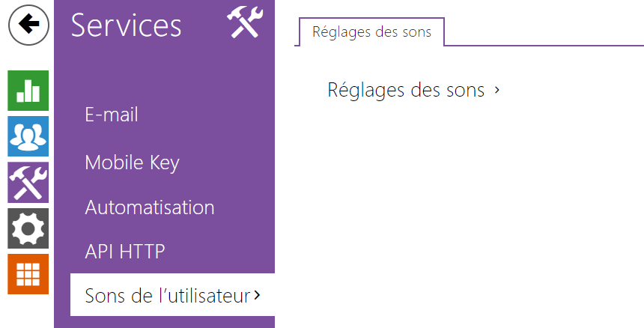Select the purple hammer and wrench sidebar icon

tap(28, 182)
